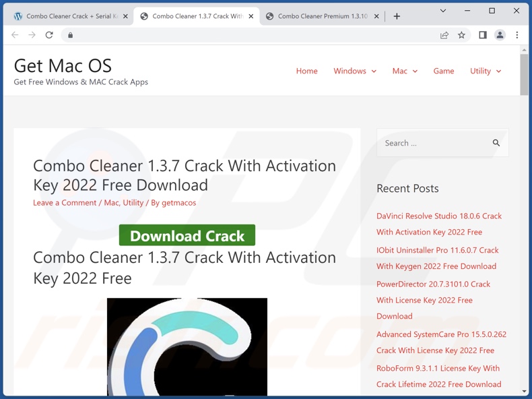Open the Game navigation item
Viewport: 532px width, 399px height.
(x=444, y=71)
